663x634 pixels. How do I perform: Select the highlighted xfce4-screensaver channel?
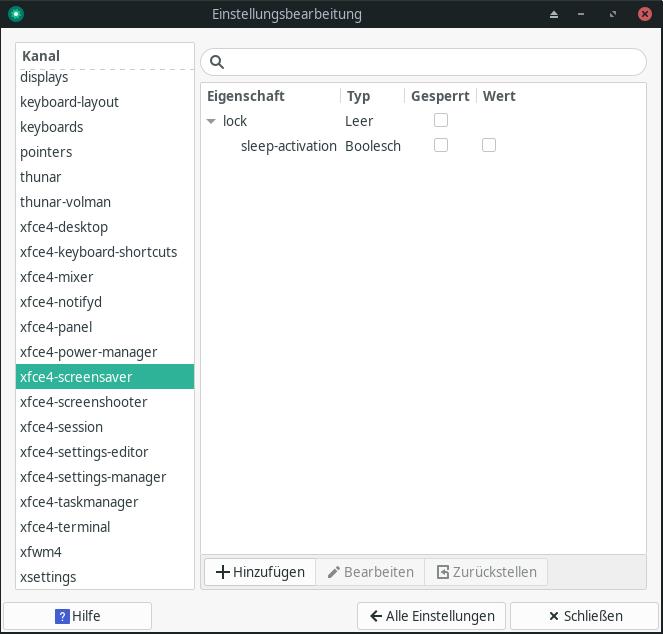point(105,376)
